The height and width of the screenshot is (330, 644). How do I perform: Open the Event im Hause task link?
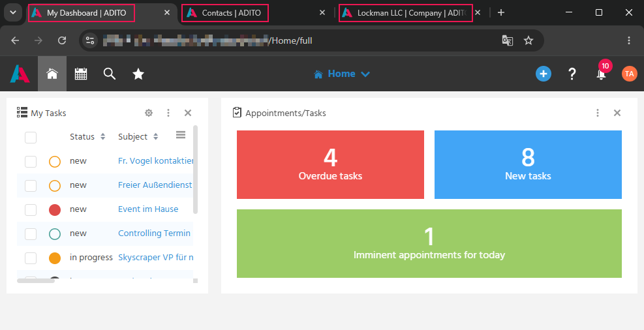pos(148,209)
